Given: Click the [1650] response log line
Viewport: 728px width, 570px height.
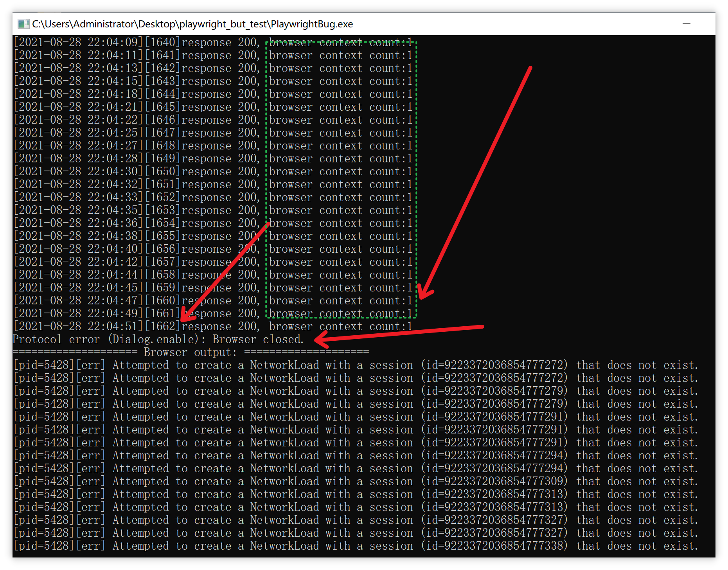Looking at the screenshot, I should tap(213, 171).
